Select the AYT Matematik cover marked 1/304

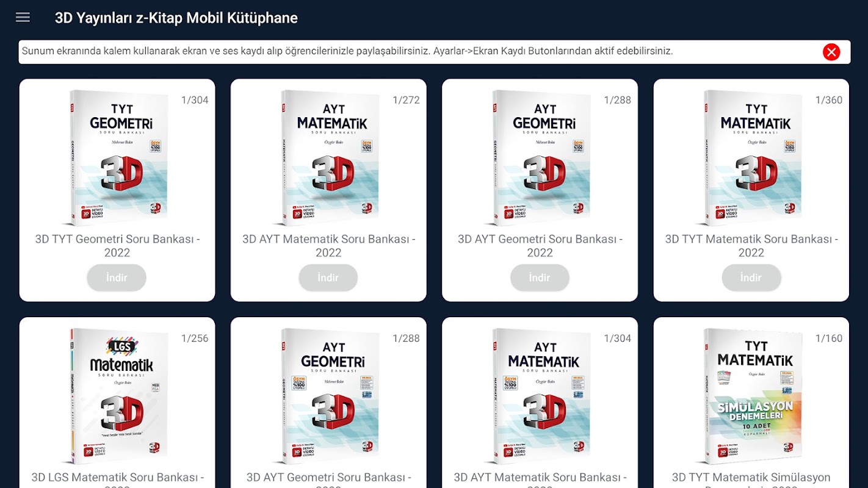coord(540,396)
